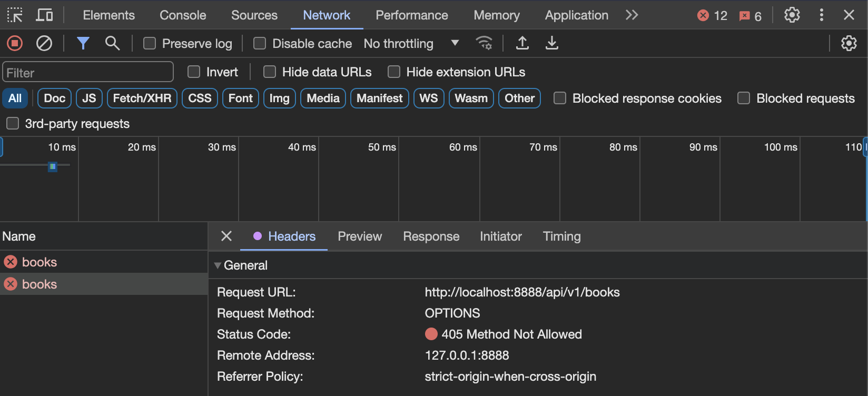
Task: Show more DevTools tabs chevron
Action: 632,15
